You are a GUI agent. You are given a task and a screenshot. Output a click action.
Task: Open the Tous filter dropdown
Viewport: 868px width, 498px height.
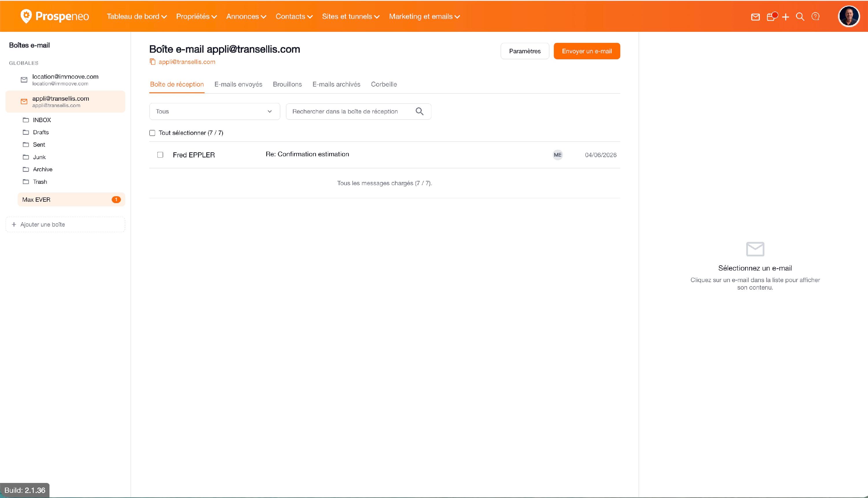click(214, 111)
